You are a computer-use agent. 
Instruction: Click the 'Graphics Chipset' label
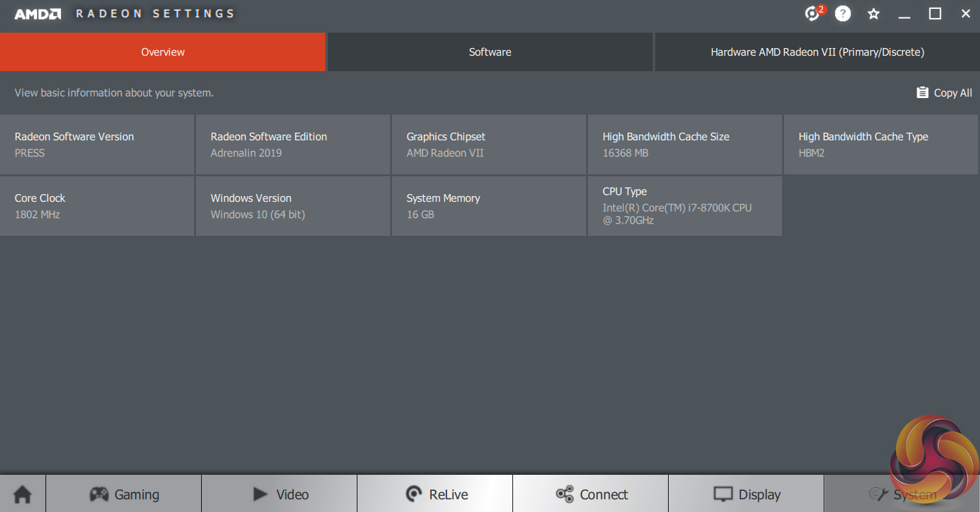pyautogui.click(x=446, y=136)
